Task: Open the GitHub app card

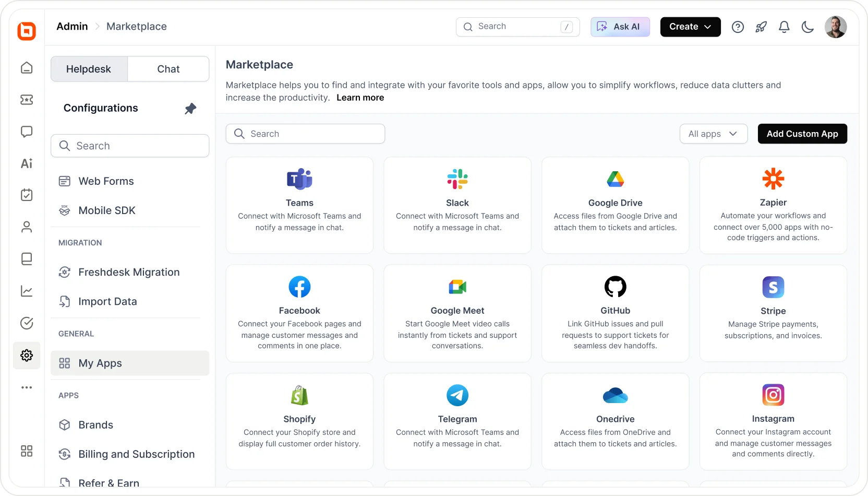Action: (x=616, y=313)
